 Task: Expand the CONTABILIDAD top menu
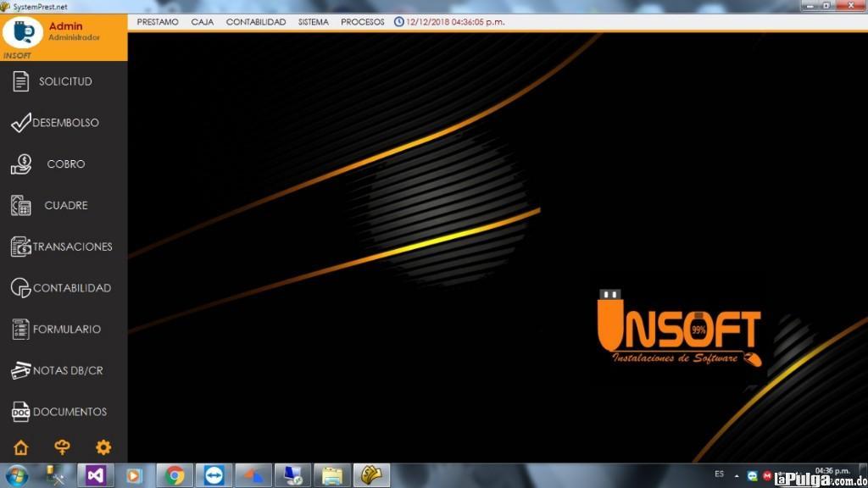(x=256, y=22)
